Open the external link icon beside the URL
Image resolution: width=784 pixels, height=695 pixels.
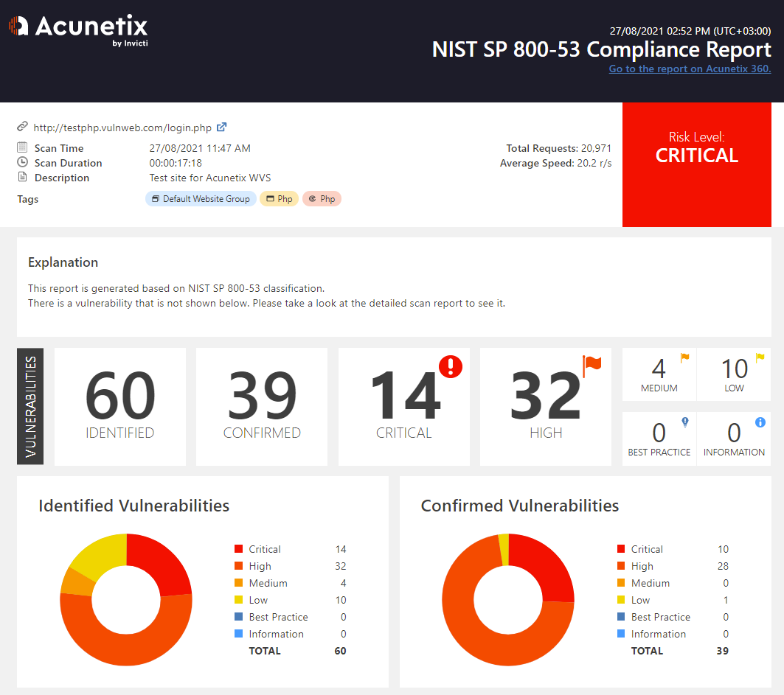click(221, 128)
